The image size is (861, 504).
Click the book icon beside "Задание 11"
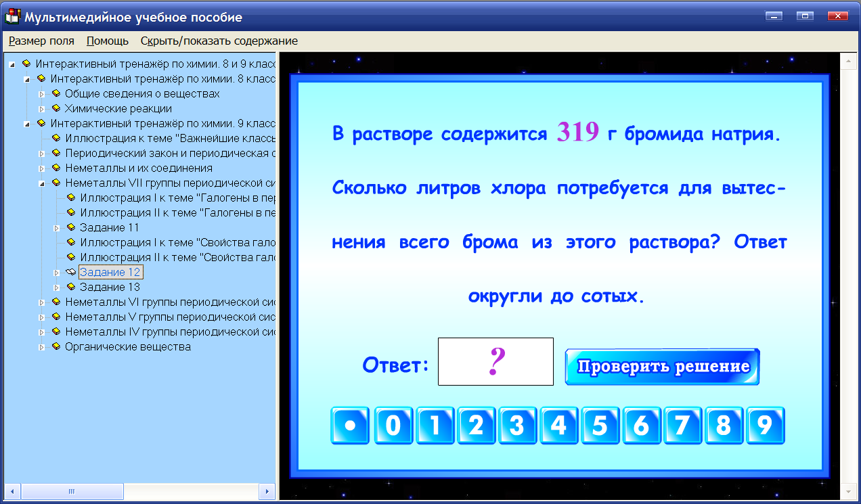[x=71, y=229]
